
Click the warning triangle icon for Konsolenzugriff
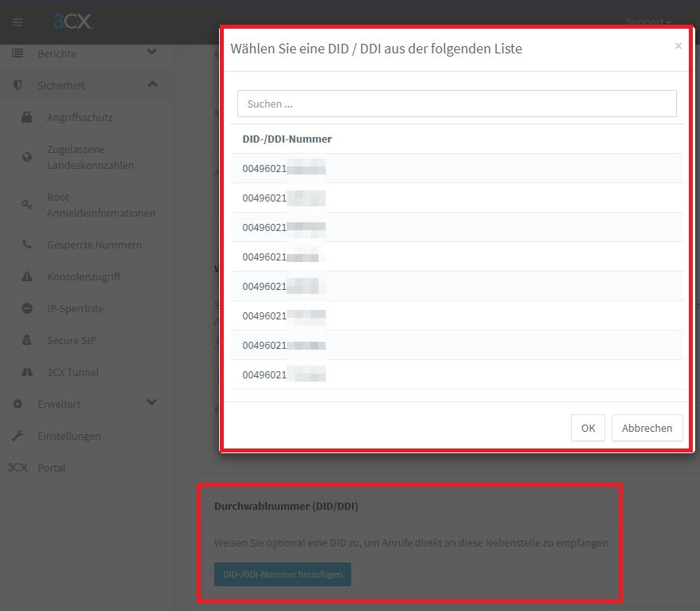(27, 277)
